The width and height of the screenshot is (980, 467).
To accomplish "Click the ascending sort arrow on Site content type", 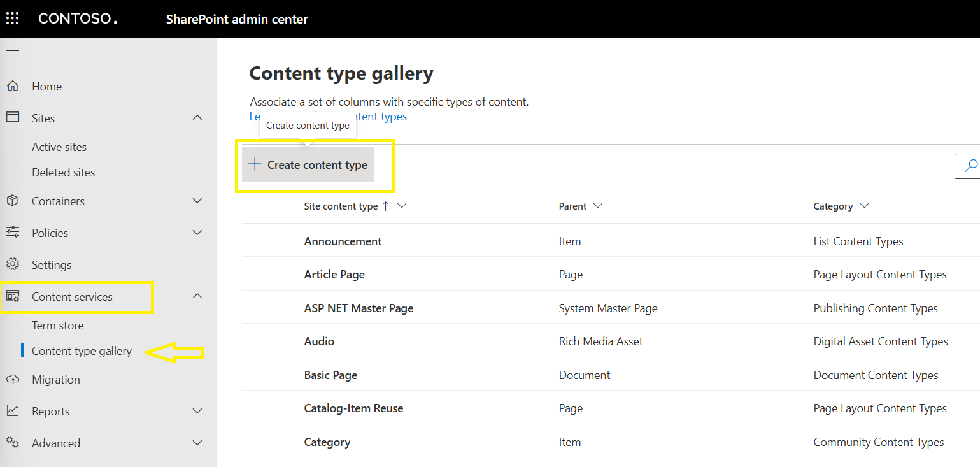I will [385, 206].
